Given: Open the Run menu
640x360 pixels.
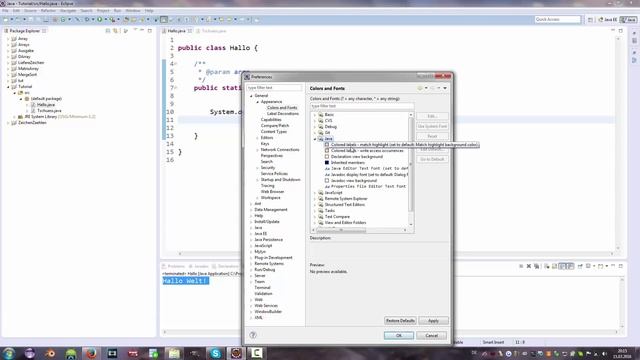Looking at the screenshot, I should click(x=118, y=10).
